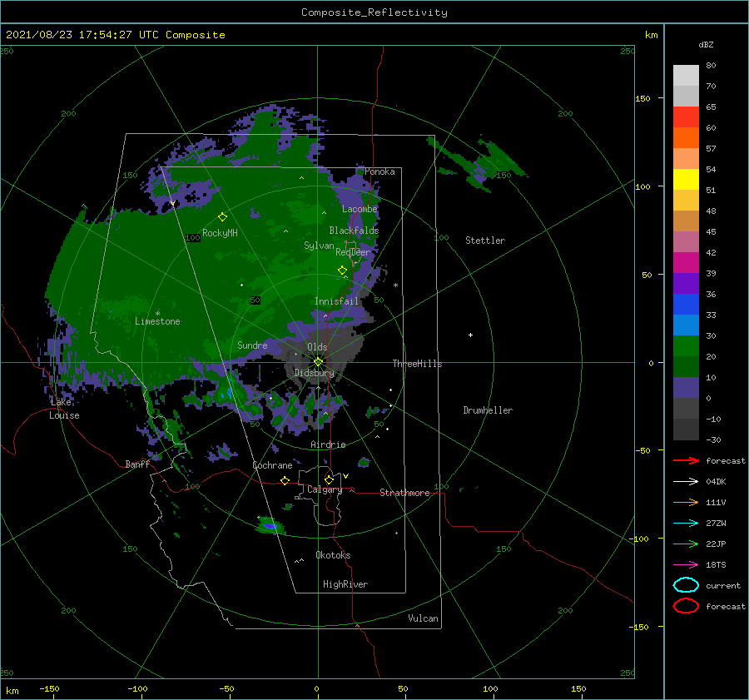Click the yellow diamond marker below RedDeer
This screenshot has height=700, width=749.
coord(342,270)
